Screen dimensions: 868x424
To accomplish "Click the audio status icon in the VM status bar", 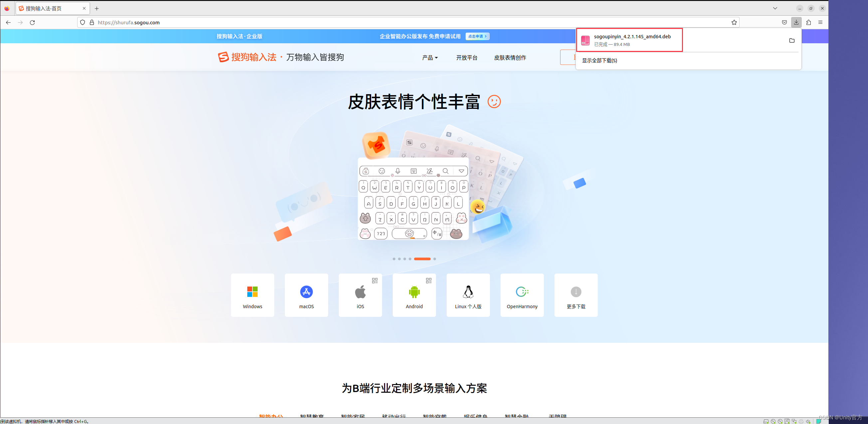I will click(x=808, y=421).
